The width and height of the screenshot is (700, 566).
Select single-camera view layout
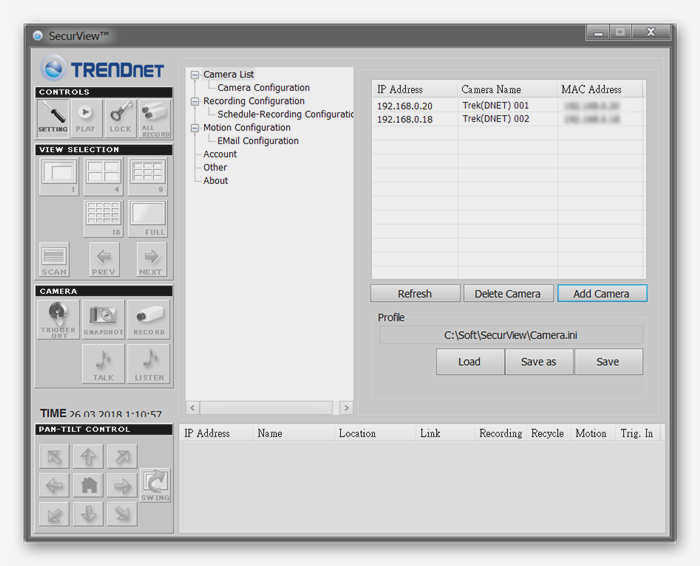pos(59,176)
